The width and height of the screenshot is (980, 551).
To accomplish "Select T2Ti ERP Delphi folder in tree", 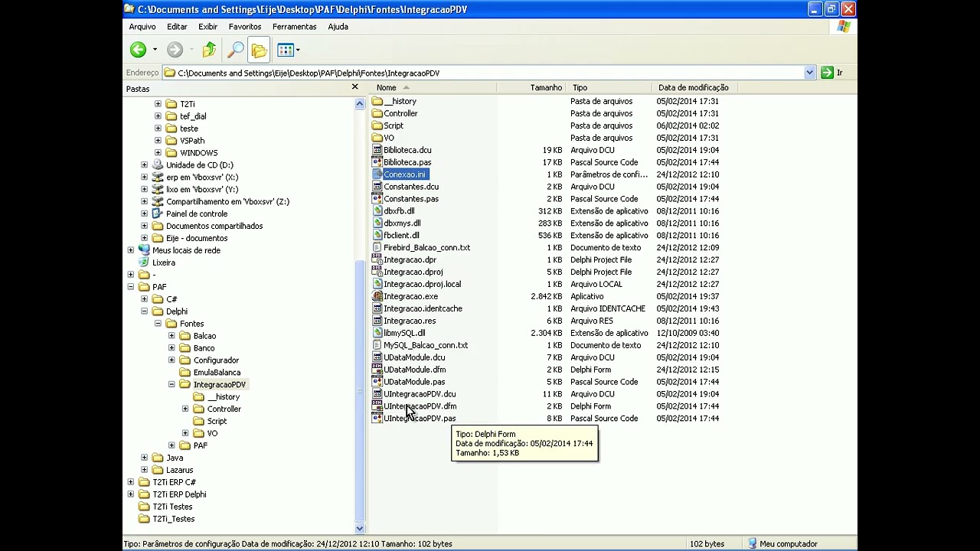I will pos(179,494).
